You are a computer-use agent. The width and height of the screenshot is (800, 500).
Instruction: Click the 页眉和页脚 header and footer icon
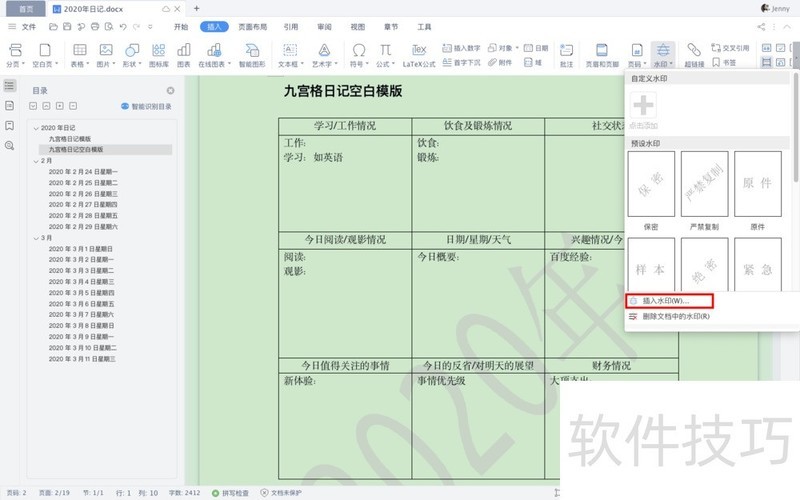pyautogui.click(x=602, y=51)
